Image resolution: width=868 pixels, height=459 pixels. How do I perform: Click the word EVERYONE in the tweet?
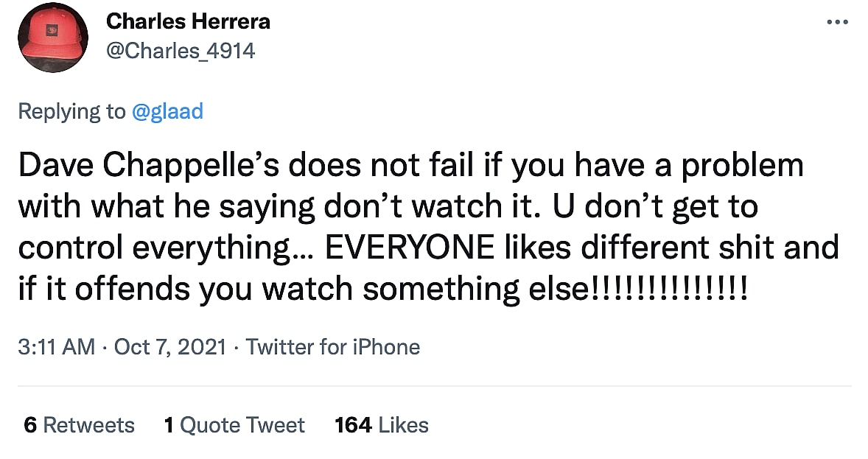(409, 248)
